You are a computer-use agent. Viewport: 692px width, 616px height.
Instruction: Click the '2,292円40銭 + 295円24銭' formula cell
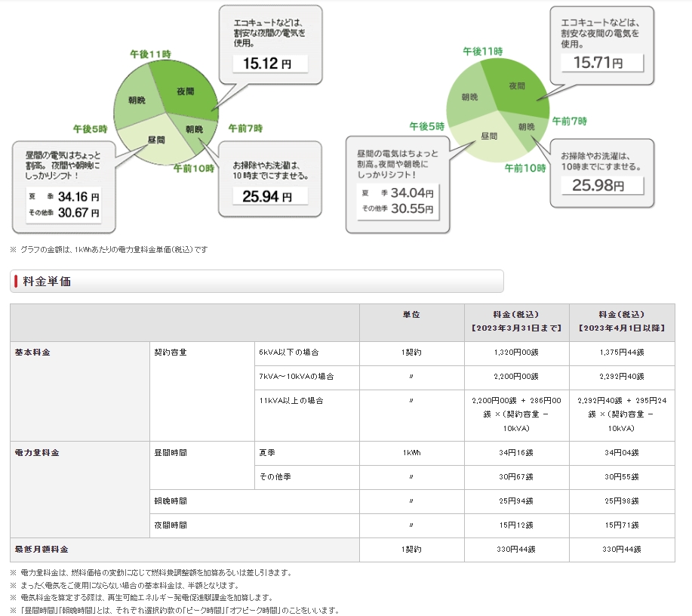(622, 415)
